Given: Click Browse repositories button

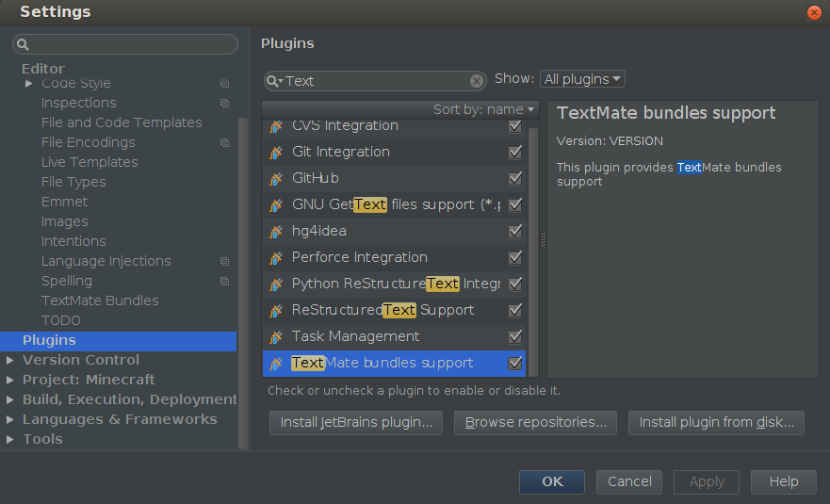Looking at the screenshot, I should 536,422.
